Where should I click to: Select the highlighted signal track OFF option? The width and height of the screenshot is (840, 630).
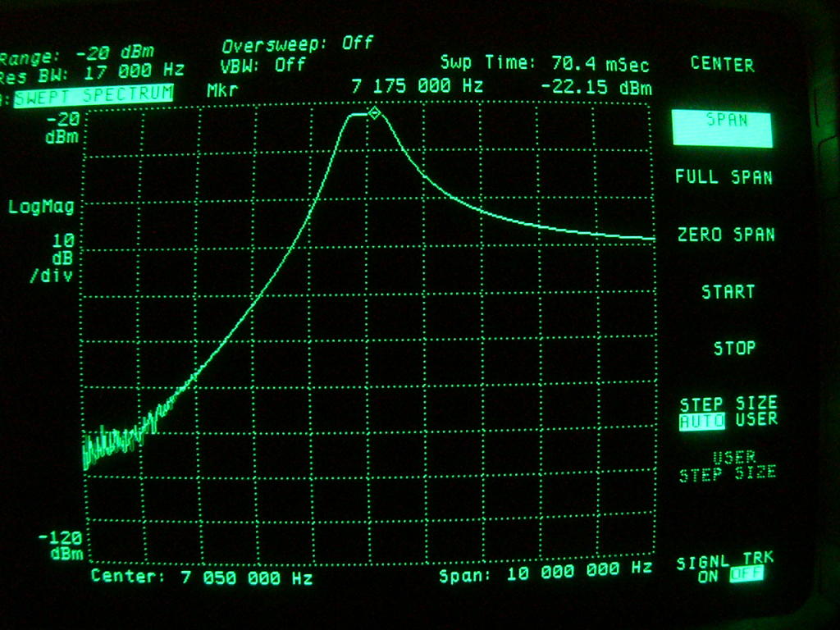[x=746, y=575]
